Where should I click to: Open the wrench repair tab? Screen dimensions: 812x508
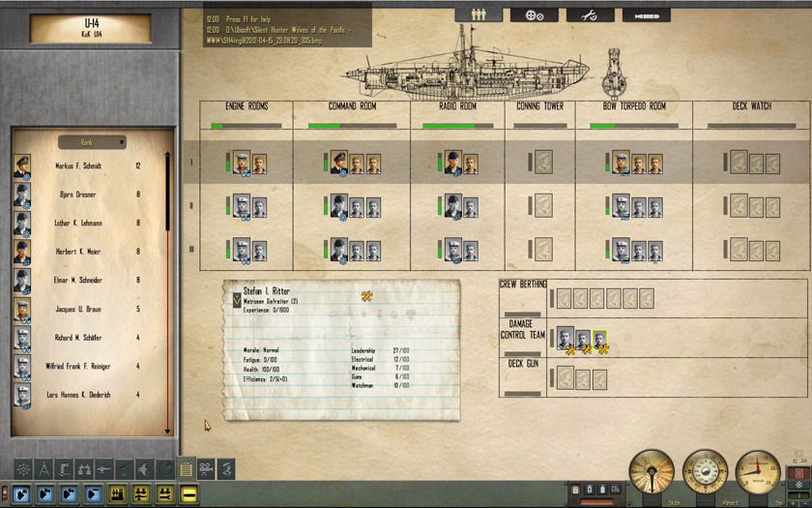click(x=590, y=15)
